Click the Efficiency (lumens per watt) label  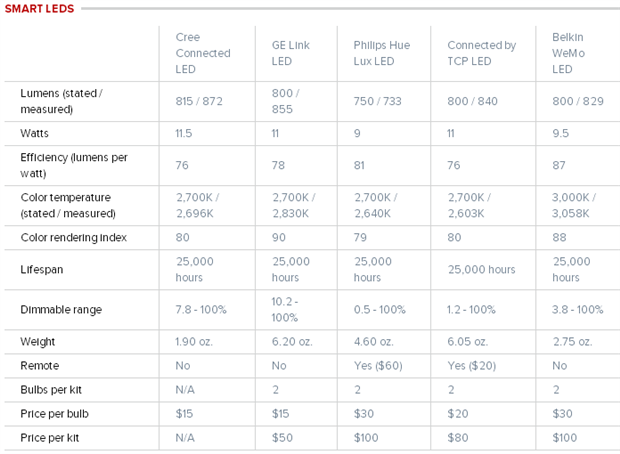[74, 165]
